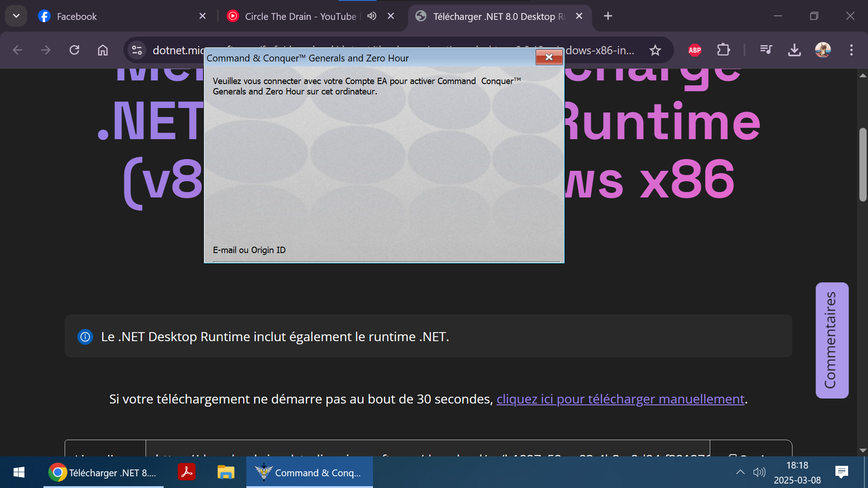868x488 pixels.
Task: Click the AdBlock Plus extension icon
Action: click(694, 50)
